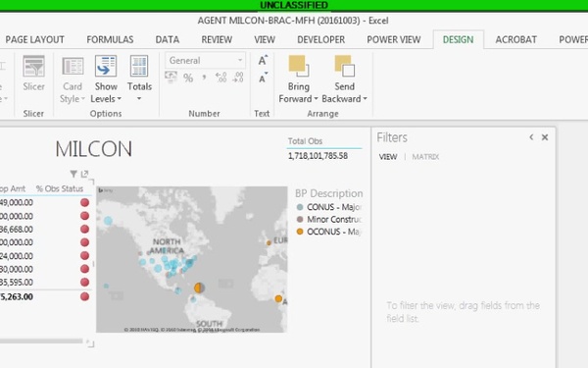588x368 pixels.
Task: Click the pie bubble in the Caribbean on map
Action: pos(199,288)
